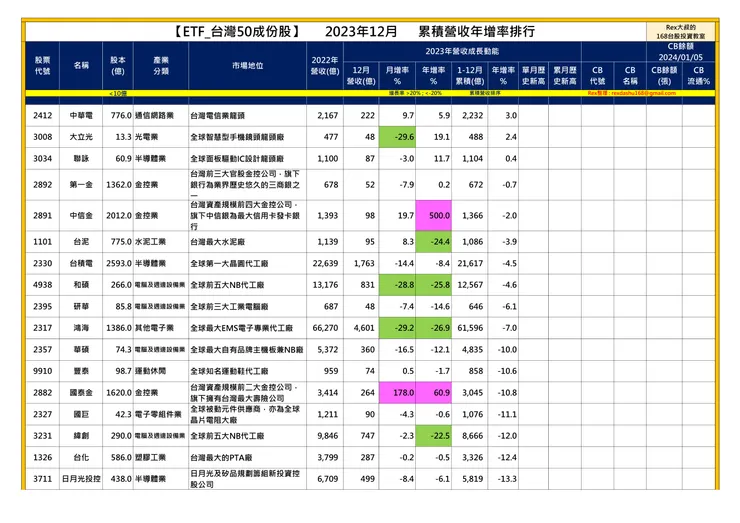Screen dimensions: 740x523
Task: Select stock code cell 3008
Action: click(x=42, y=137)
